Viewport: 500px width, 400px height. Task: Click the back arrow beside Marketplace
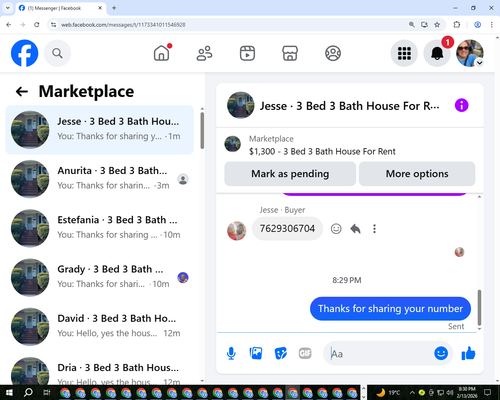(22, 91)
